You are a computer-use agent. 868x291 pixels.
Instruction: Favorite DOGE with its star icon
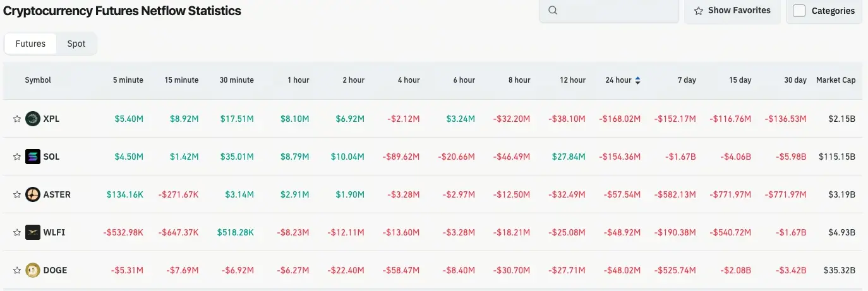17,270
